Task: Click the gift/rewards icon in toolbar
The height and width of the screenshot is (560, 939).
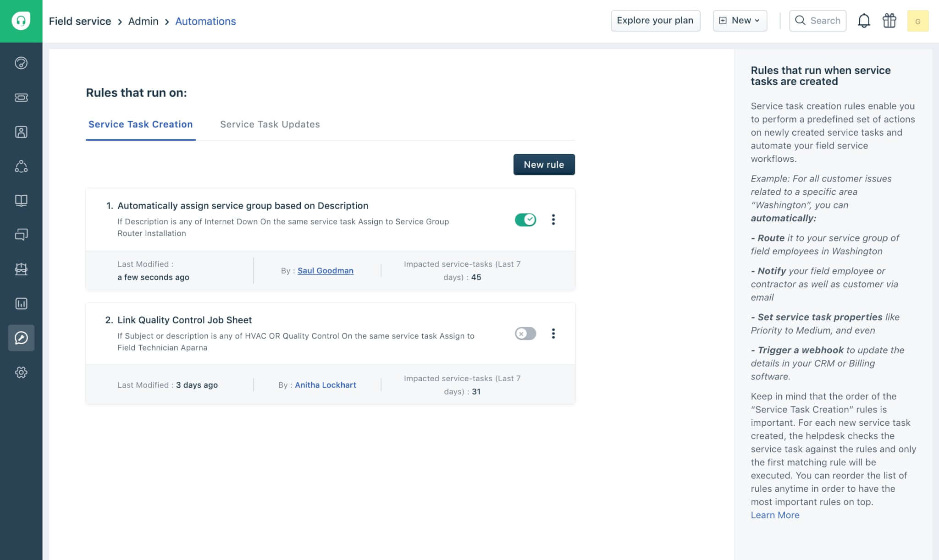Action: (x=889, y=20)
